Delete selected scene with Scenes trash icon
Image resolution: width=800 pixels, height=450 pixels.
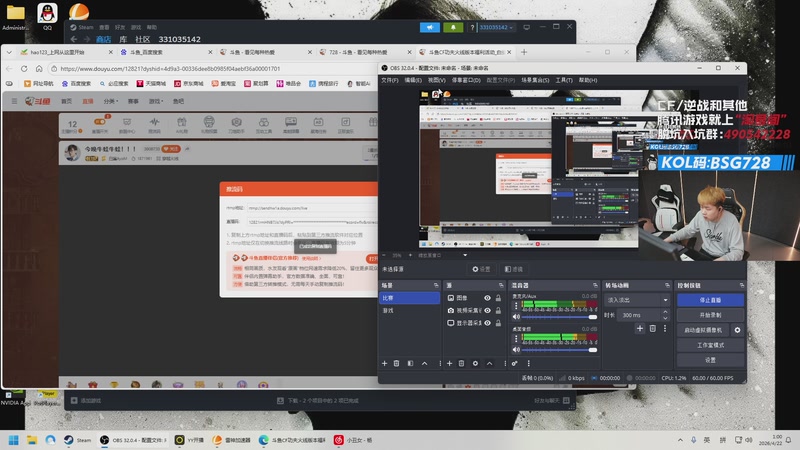tap(396, 363)
